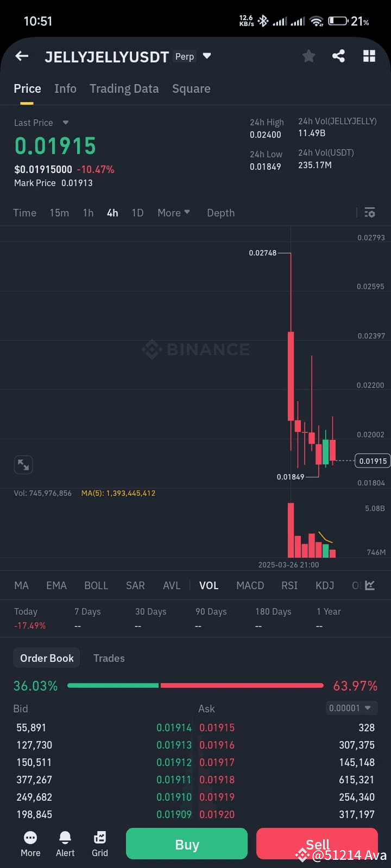Screen dimensions: 391x868
Task: Open indicator settings icon after KDJ
Action: (x=370, y=585)
